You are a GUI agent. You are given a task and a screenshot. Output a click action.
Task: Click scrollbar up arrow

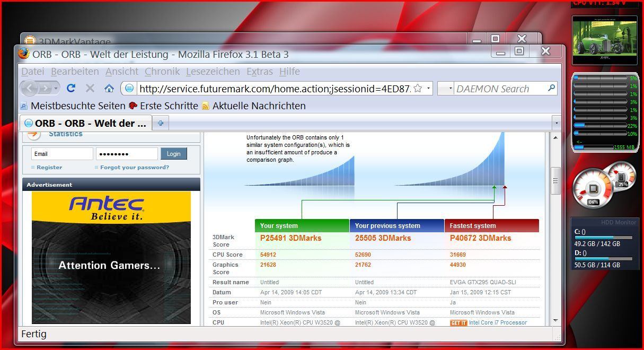(556, 138)
